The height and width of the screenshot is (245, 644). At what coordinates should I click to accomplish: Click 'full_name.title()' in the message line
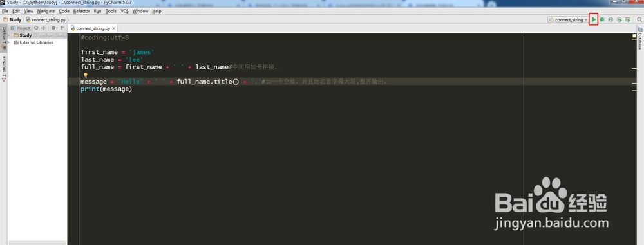pyautogui.click(x=208, y=82)
